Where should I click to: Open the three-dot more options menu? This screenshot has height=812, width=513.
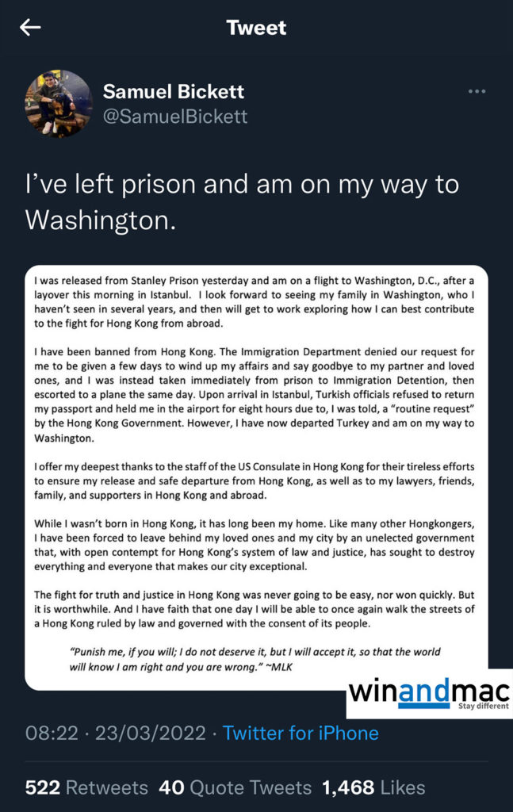477,92
